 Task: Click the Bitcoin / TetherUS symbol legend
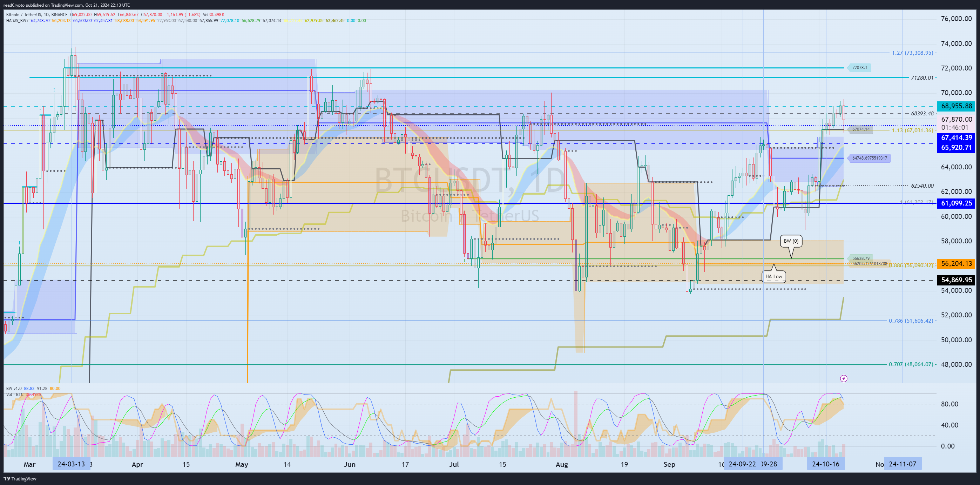click(x=37, y=15)
